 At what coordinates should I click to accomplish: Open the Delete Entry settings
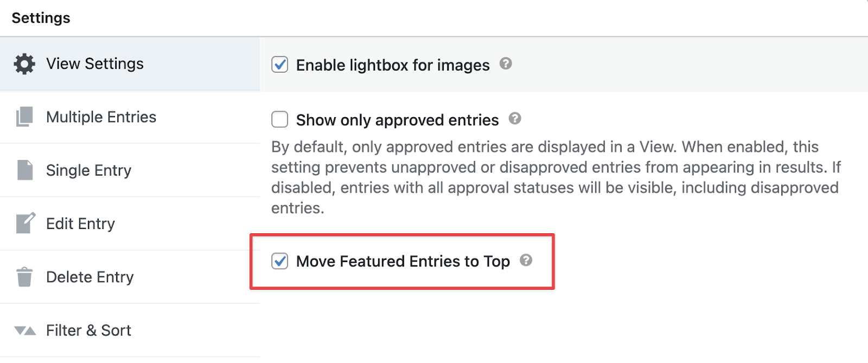pos(90,276)
